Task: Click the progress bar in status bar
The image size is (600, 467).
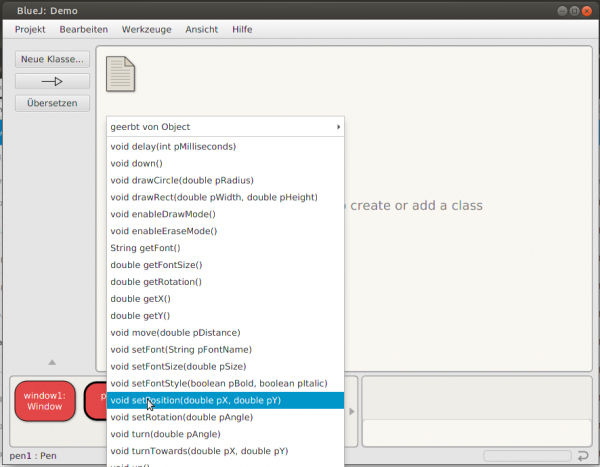Action: pyautogui.click(x=528, y=457)
